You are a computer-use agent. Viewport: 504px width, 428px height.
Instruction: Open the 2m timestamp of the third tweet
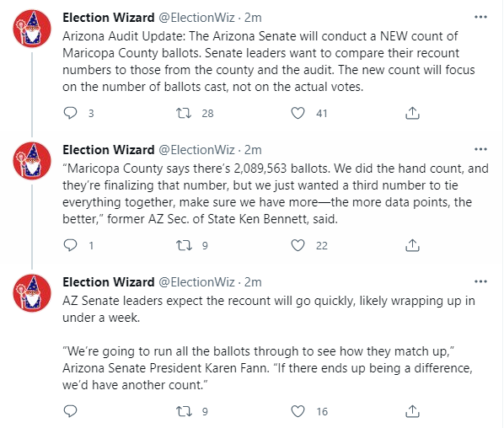[253, 282]
